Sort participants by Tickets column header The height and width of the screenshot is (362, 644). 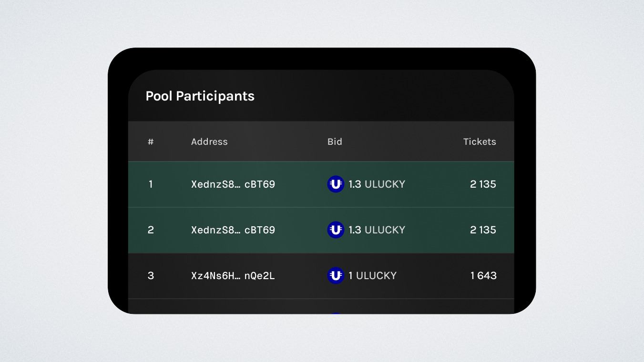pyautogui.click(x=480, y=141)
